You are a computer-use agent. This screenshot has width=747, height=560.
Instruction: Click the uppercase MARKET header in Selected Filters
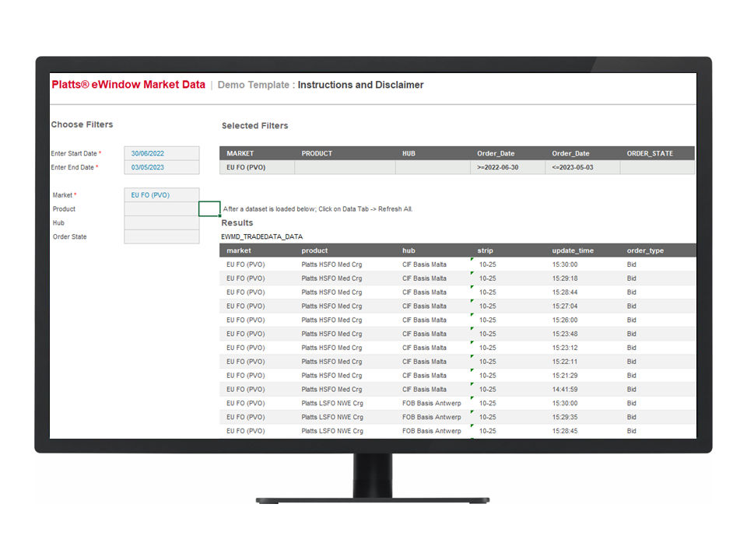pos(240,153)
